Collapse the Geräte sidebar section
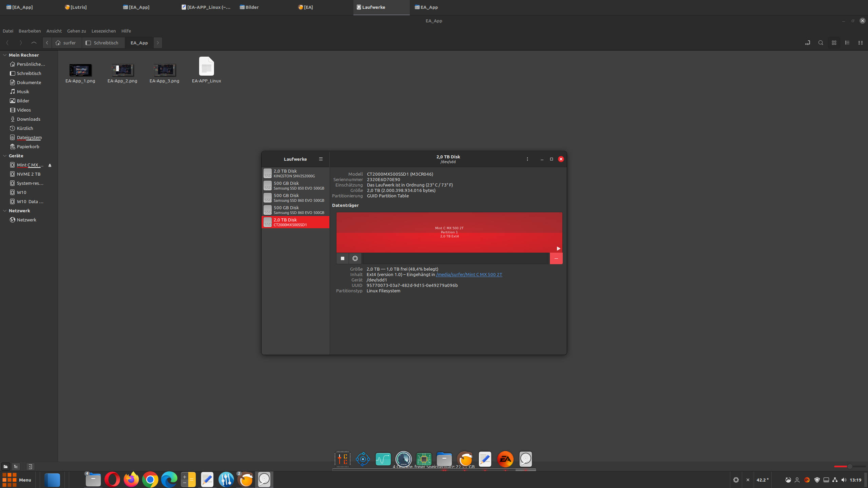The image size is (868, 488). tap(5, 156)
